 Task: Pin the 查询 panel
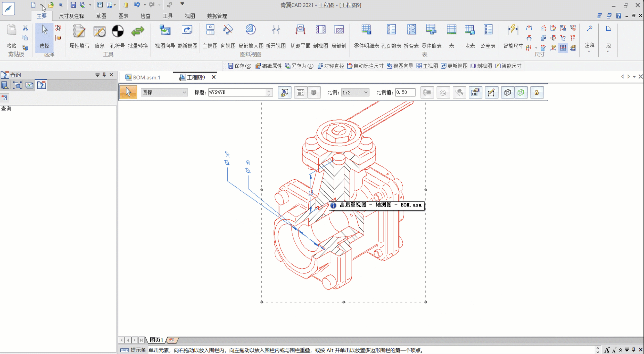[x=104, y=75]
